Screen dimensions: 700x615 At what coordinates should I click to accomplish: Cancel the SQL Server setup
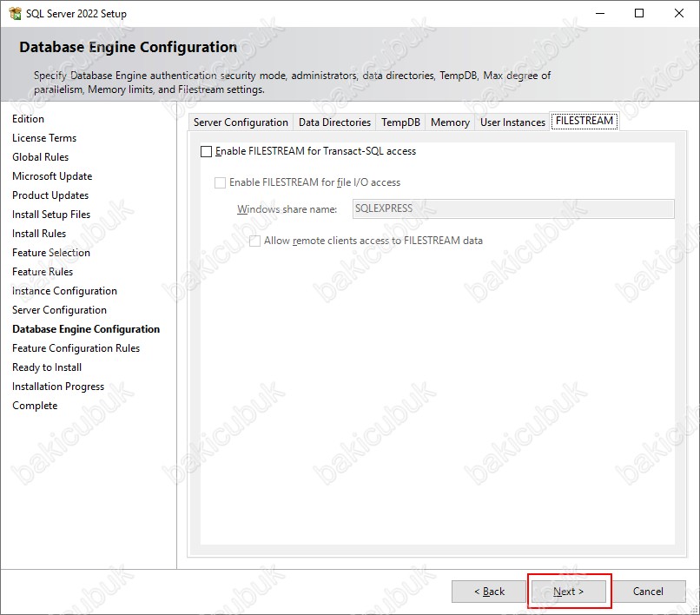pos(648,592)
